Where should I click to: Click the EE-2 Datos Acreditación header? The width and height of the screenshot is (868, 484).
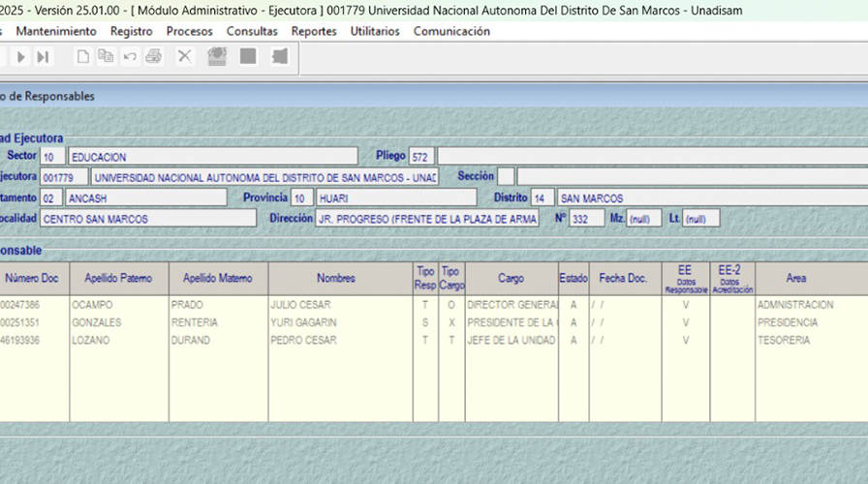(732, 279)
